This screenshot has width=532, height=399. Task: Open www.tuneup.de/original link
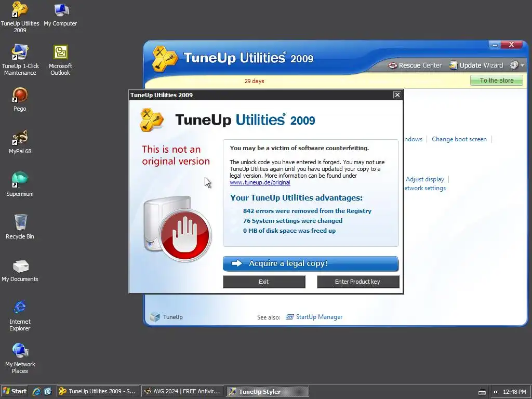[x=260, y=182]
